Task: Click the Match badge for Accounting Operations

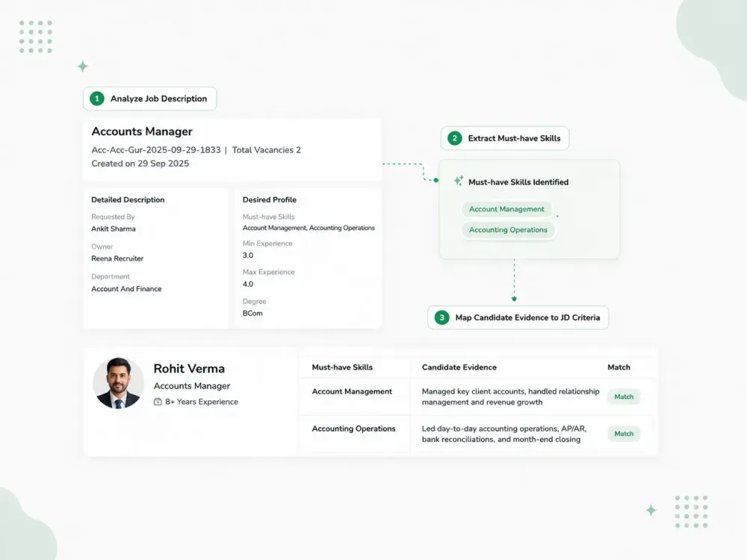Action: (624, 434)
